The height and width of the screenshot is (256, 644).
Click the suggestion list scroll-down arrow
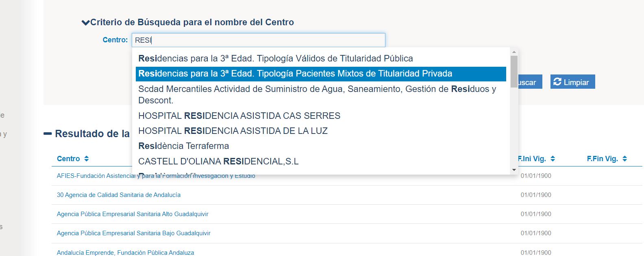(514, 170)
